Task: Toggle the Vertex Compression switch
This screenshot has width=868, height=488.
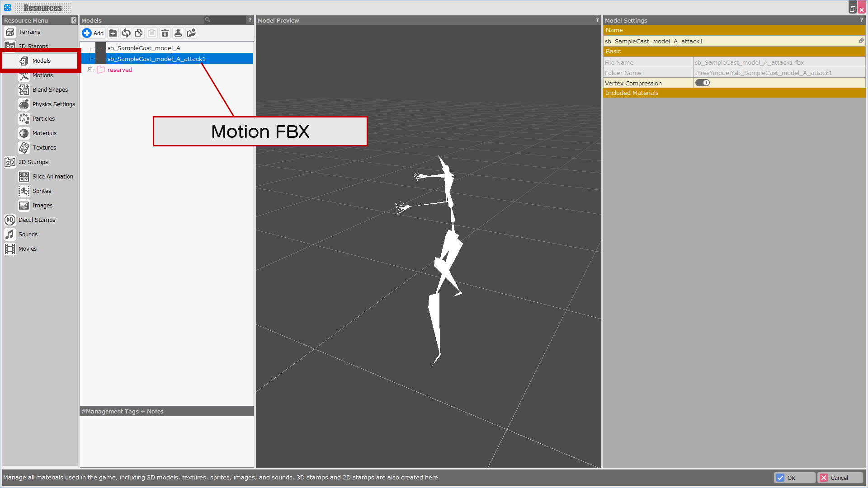Action: click(x=702, y=83)
